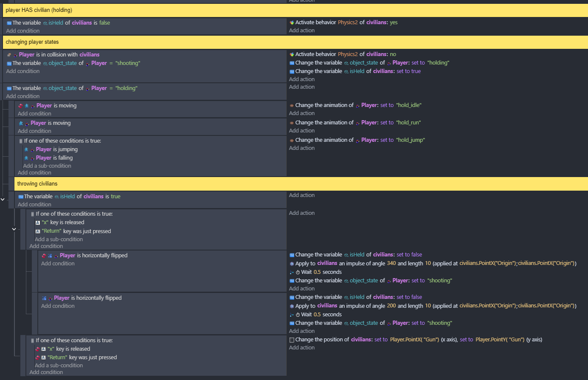Viewport: 588px width, 380px height.
Task: Open the "hold_jump" animation name parameter
Action: tap(410, 140)
